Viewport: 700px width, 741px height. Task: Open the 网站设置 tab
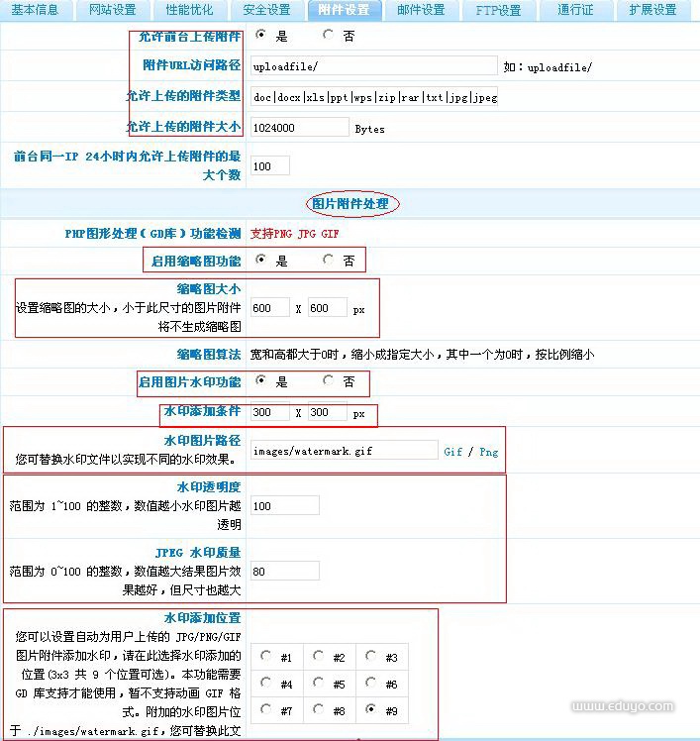(112, 10)
